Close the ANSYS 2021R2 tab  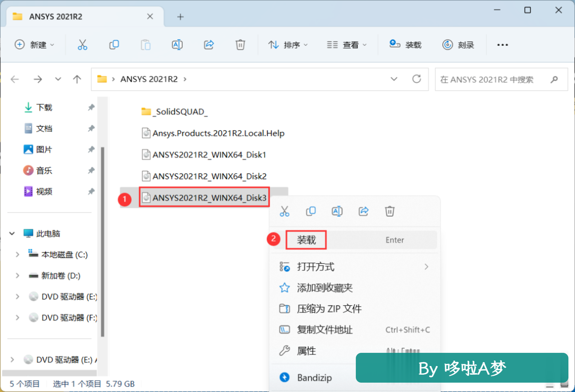point(150,16)
